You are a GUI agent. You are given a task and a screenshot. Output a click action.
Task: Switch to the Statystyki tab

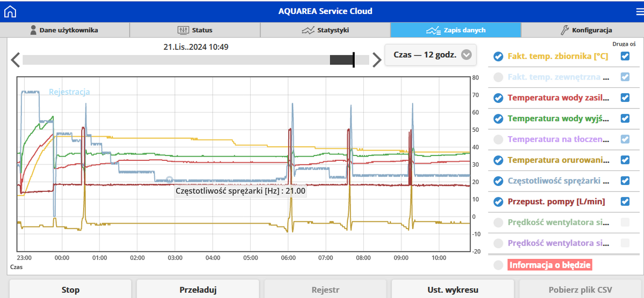click(x=325, y=30)
